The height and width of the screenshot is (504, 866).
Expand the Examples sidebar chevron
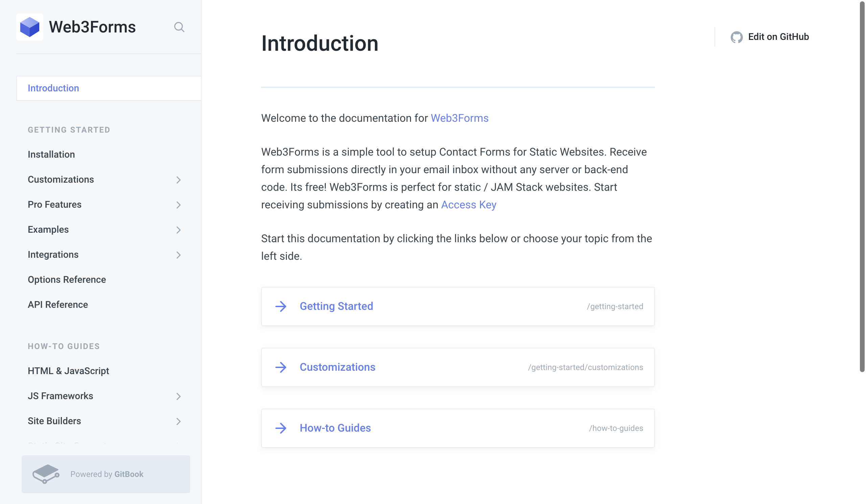tap(178, 230)
